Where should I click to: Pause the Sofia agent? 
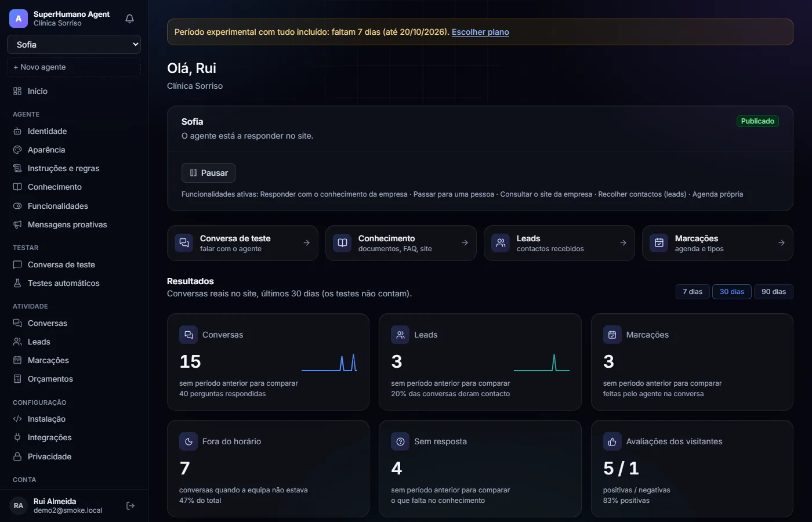[208, 173]
